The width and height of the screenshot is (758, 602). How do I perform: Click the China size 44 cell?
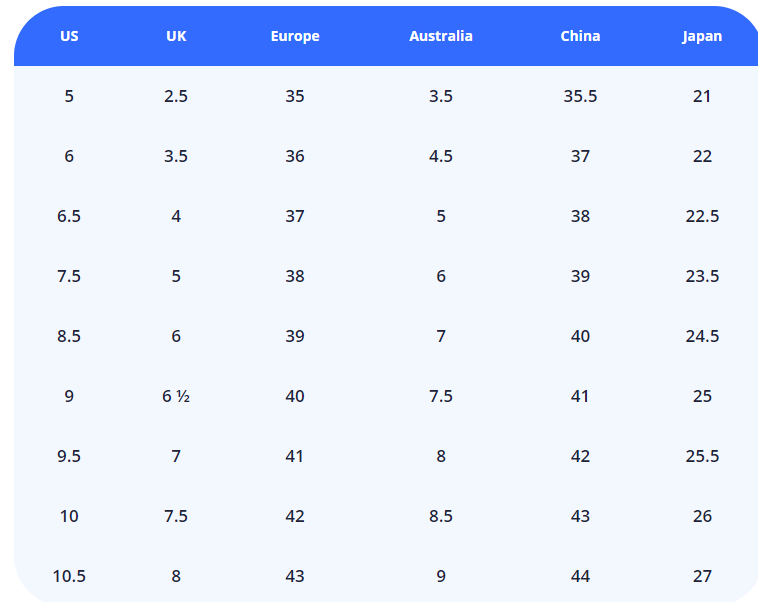(580, 576)
